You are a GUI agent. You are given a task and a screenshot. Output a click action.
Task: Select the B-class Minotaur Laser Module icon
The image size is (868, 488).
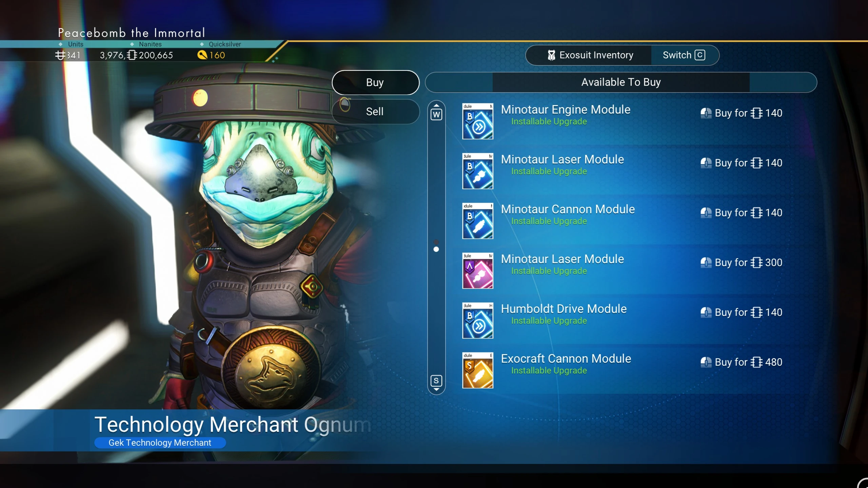477,171
